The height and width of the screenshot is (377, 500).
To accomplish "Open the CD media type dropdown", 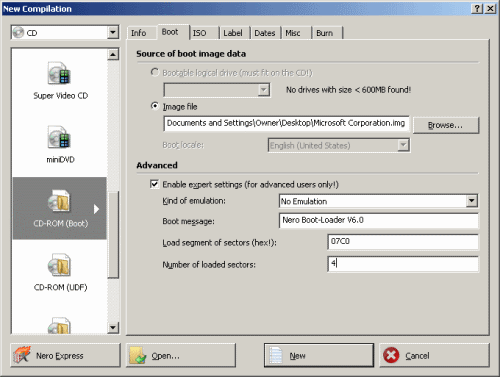I will tap(113, 33).
